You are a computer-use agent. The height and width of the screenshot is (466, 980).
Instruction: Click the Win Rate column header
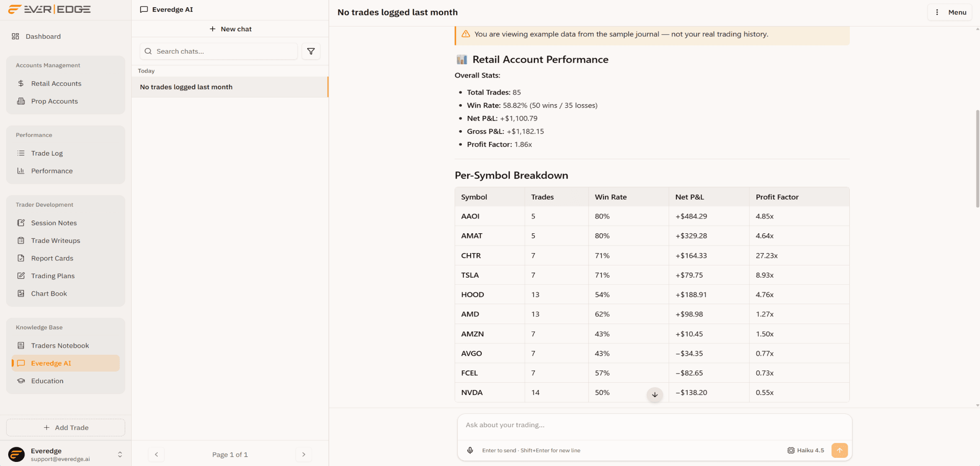[x=610, y=197]
